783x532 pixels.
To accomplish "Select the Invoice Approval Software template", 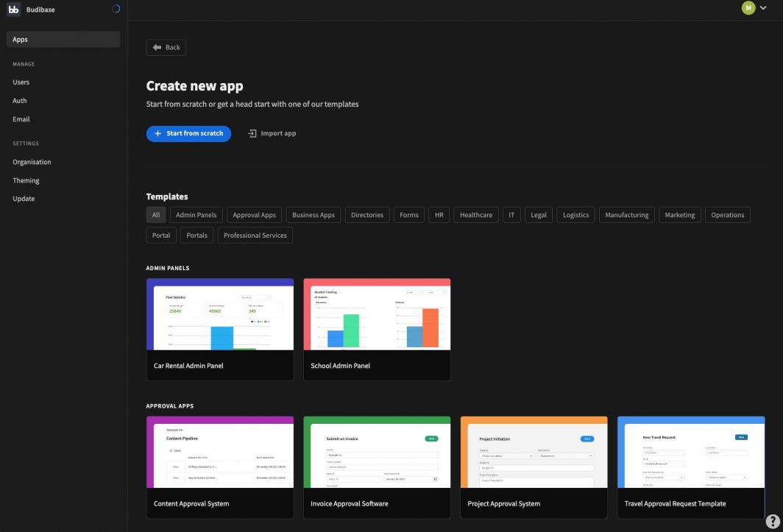I will (377, 467).
